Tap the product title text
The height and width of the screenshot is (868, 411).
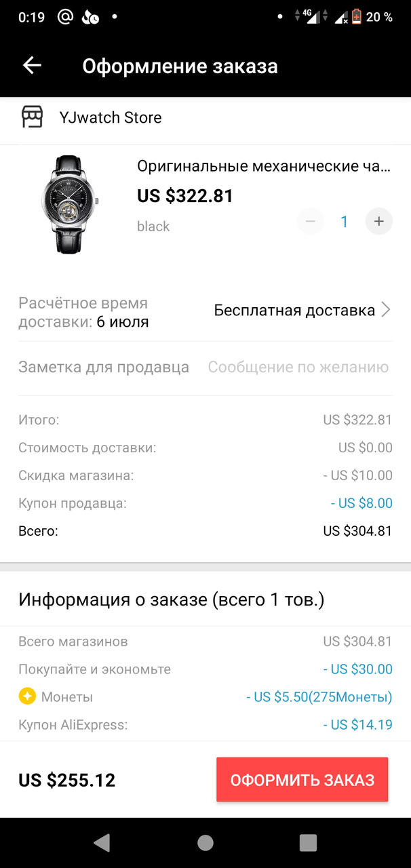click(265, 166)
